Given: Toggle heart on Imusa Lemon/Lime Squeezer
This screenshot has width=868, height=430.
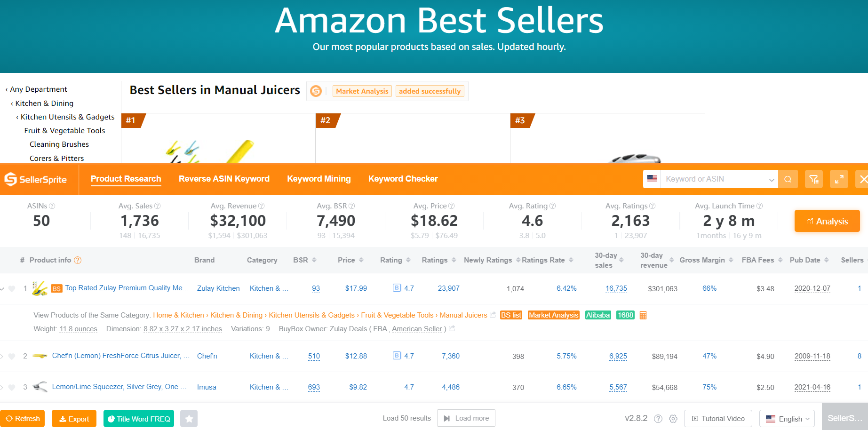Looking at the screenshot, I should [12, 387].
